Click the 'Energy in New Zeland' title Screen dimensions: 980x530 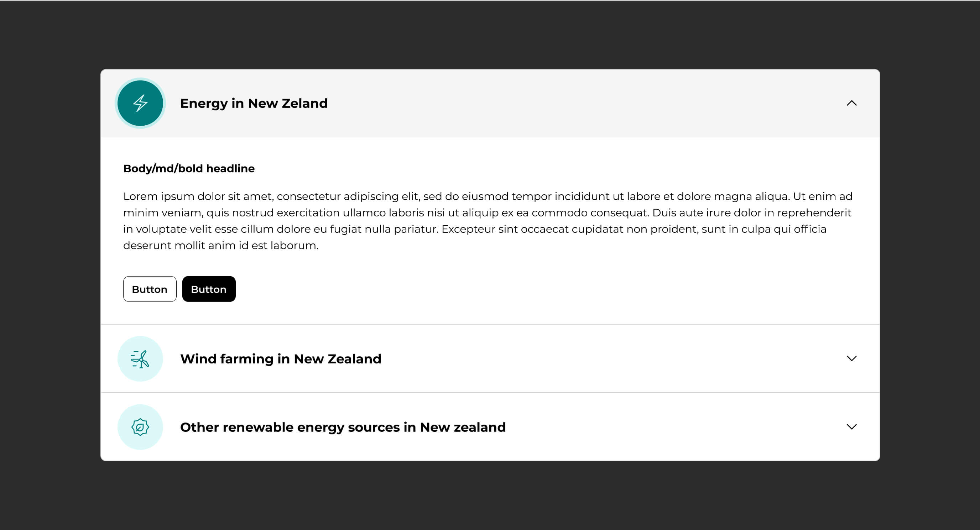tap(254, 104)
